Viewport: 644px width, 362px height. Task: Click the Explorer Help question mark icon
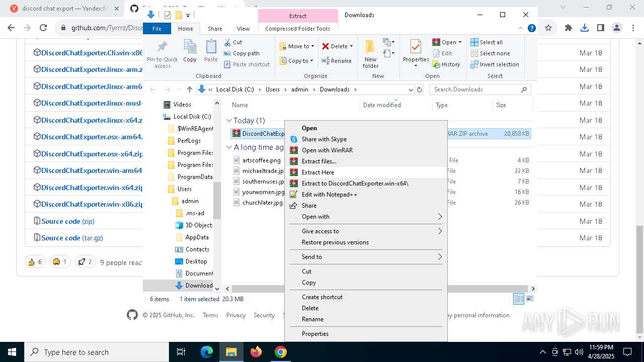tap(531, 29)
